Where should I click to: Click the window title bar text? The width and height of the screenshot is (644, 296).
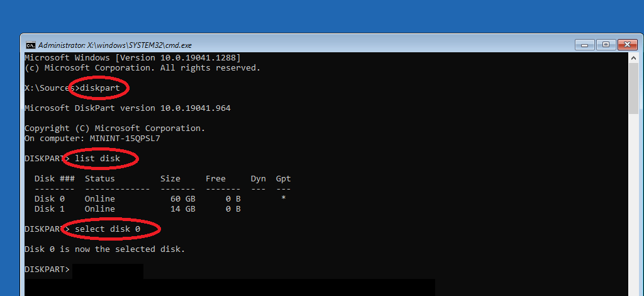click(x=115, y=45)
